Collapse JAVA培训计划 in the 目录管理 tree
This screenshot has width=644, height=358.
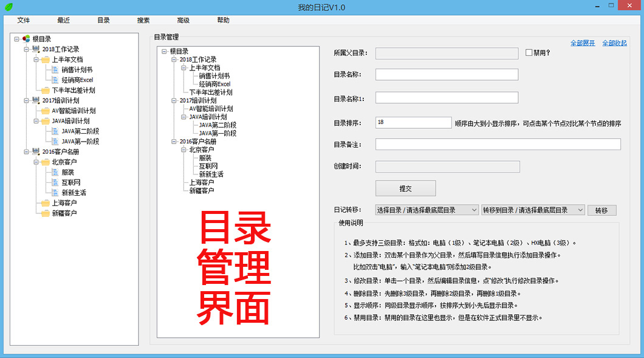click(x=183, y=117)
